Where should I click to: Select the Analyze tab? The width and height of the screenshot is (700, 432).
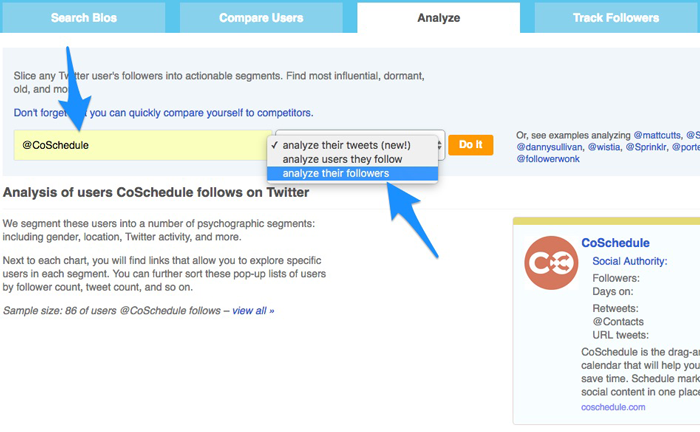click(x=438, y=18)
